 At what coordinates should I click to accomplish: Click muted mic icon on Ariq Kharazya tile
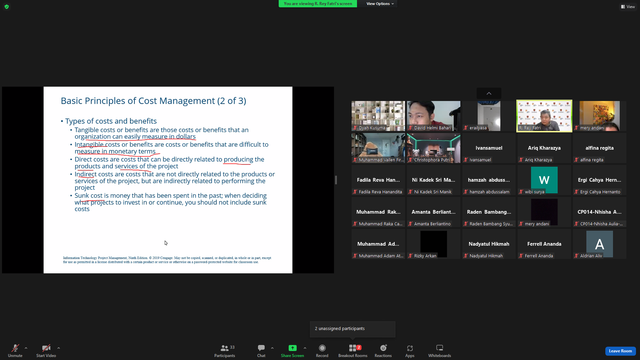[x=521, y=160]
